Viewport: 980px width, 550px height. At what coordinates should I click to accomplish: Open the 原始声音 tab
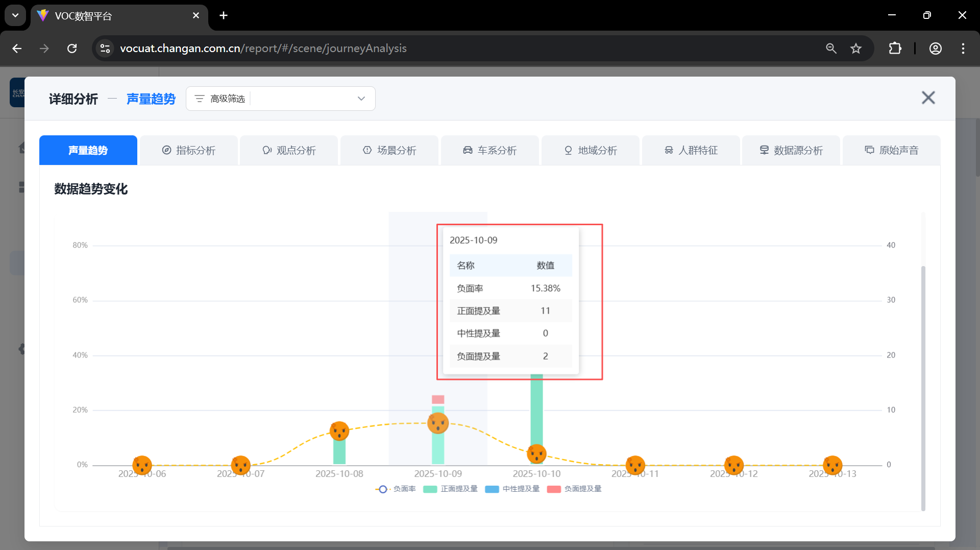point(892,150)
